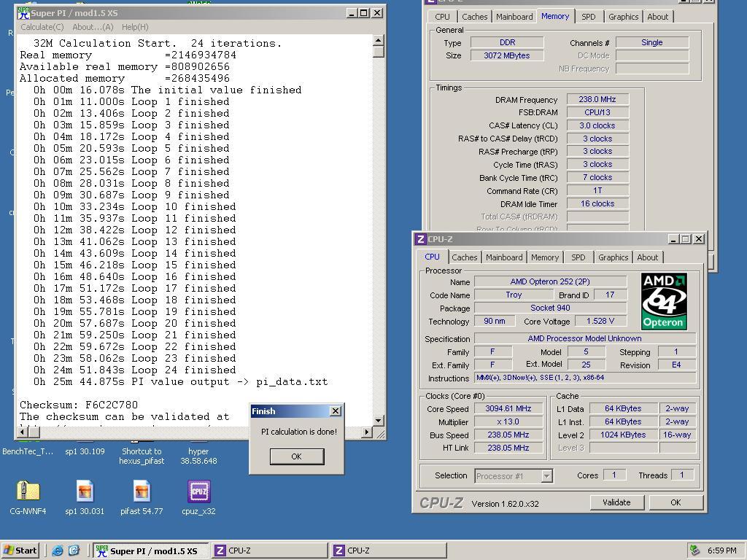Click the Multiplier x 13.0 field

(508, 421)
